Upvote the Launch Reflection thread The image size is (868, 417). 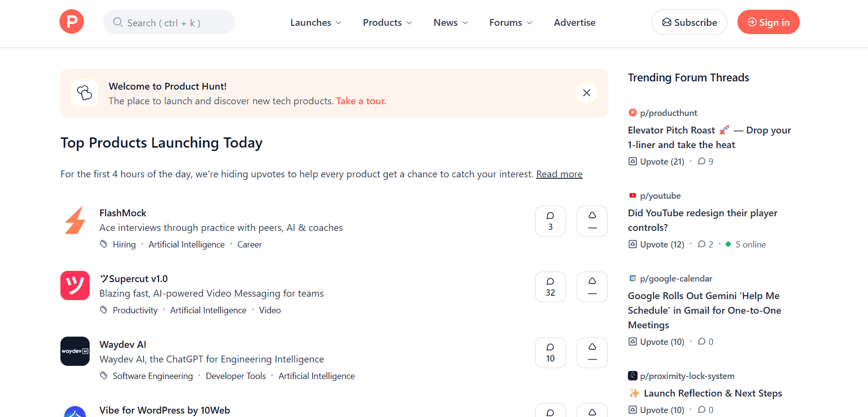[x=657, y=410]
